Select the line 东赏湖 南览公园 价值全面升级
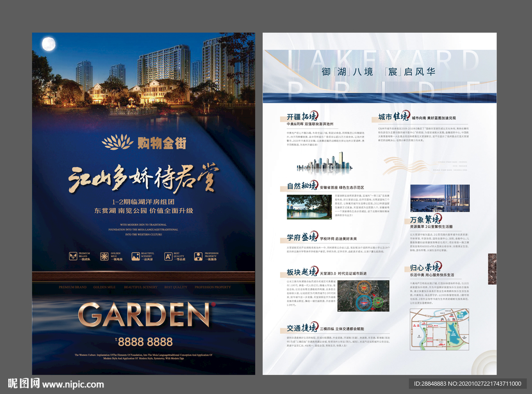532x394 pixels. [x=144, y=211]
